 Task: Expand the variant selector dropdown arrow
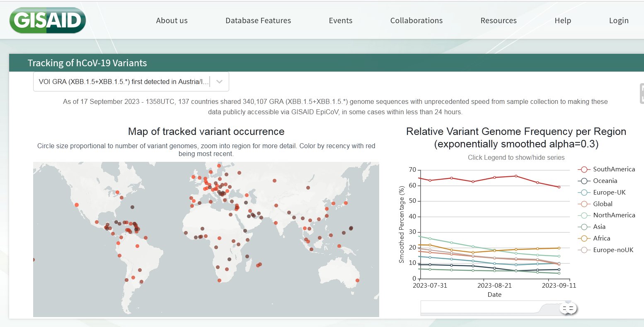point(220,82)
